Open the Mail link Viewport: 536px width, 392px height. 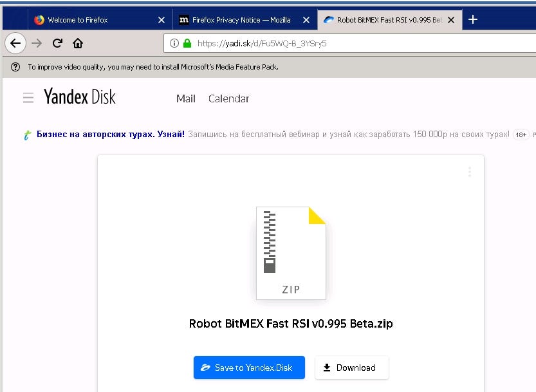(185, 98)
